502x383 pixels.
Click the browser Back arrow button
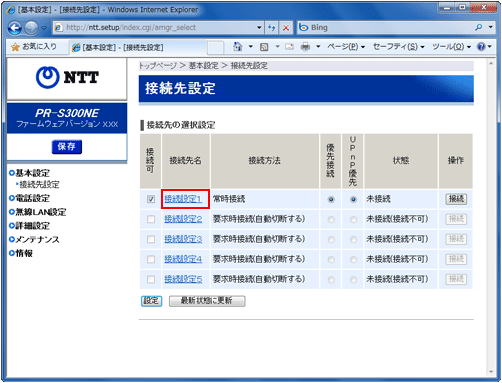pos(15,28)
